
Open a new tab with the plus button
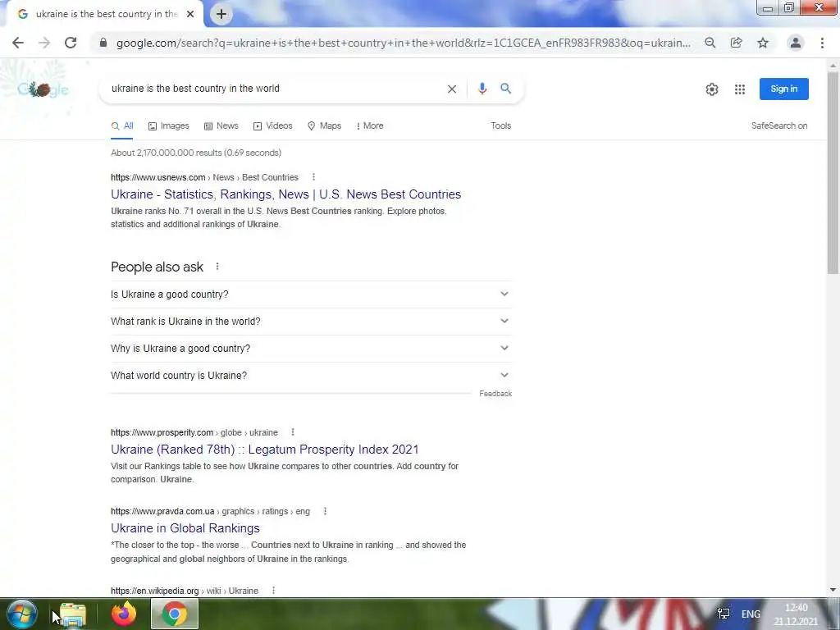click(x=221, y=14)
